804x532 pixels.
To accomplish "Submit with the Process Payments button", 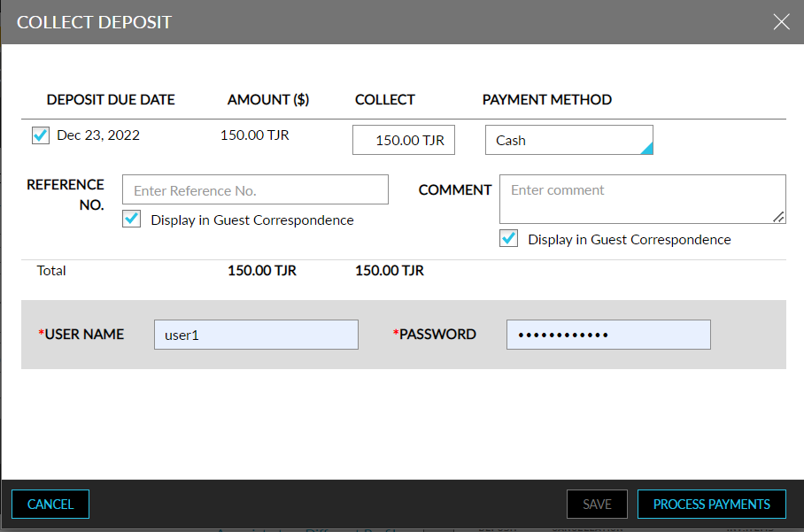I will click(711, 504).
